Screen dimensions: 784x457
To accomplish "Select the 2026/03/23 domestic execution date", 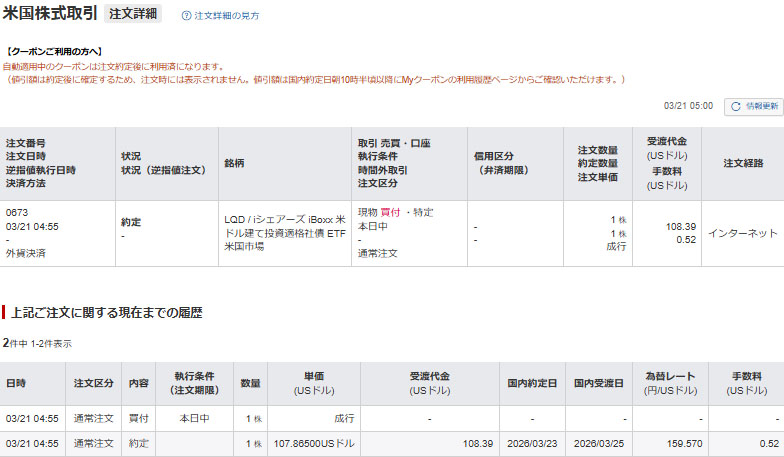I will coord(531,443).
